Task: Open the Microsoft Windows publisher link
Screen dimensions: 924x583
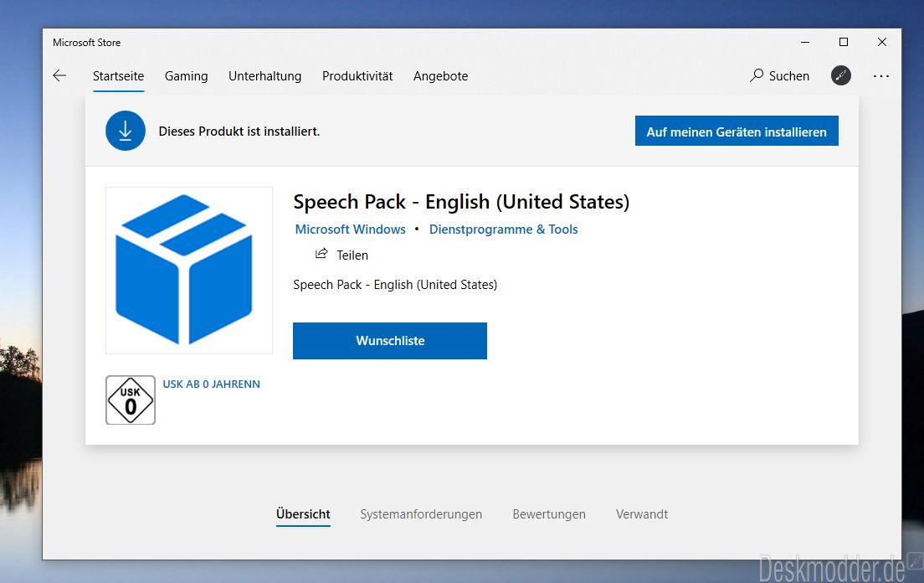Action: (x=351, y=230)
